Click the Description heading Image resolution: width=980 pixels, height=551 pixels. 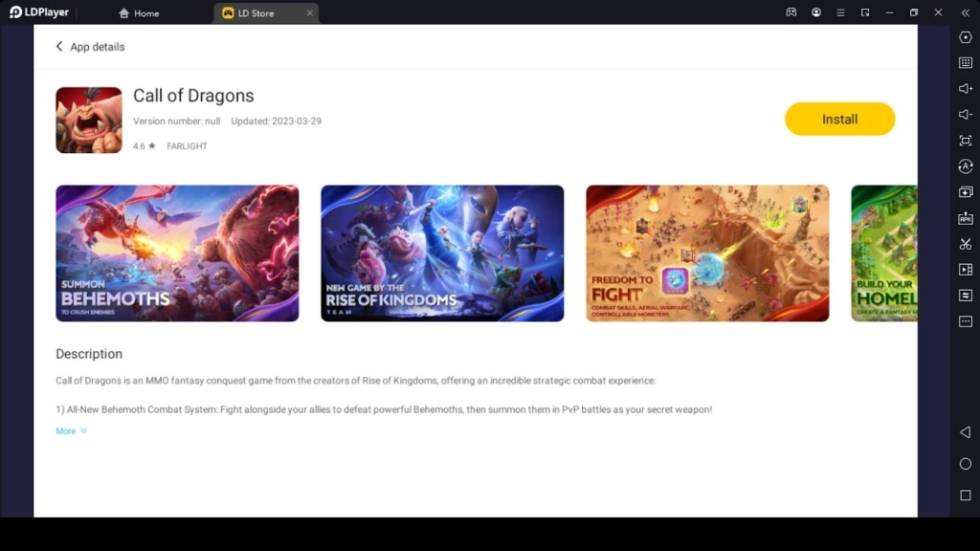(x=89, y=354)
